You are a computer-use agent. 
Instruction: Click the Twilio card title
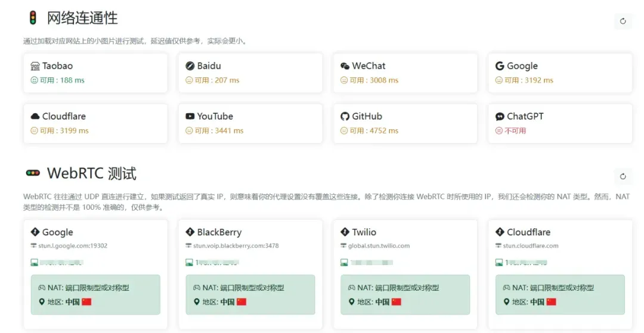364,232
